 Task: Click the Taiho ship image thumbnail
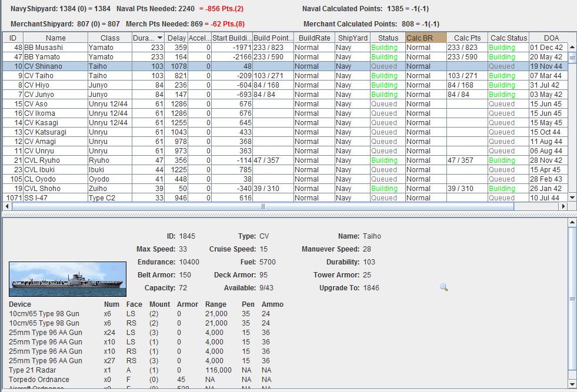click(x=68, y=279)
